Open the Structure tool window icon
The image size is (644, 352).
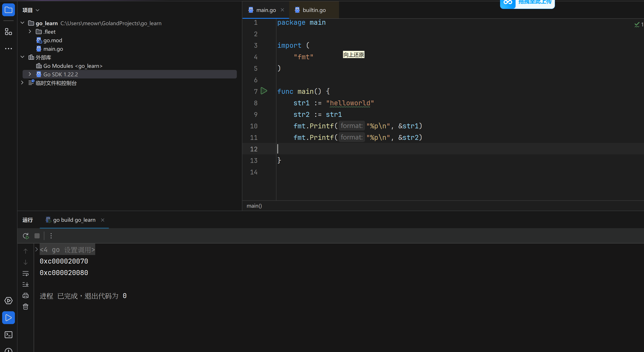pyautogui.click(x=9, y=32)
